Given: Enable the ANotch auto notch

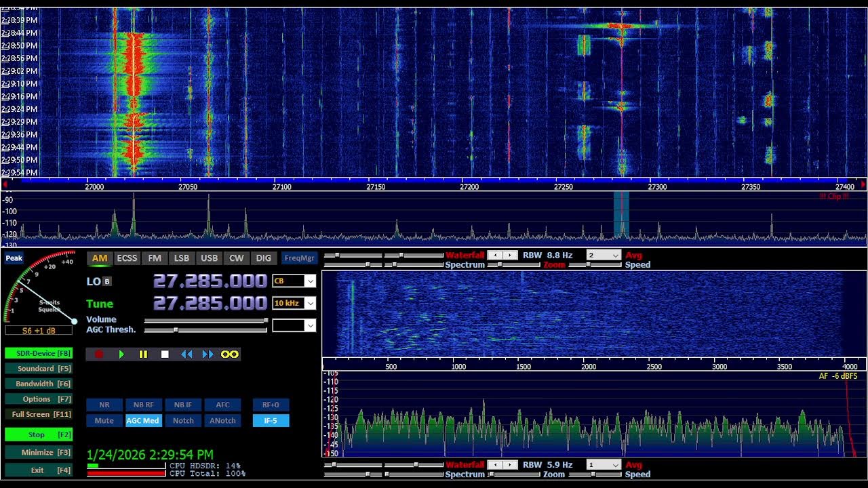Looking at the screenshot, I should [x=223, y=420].
